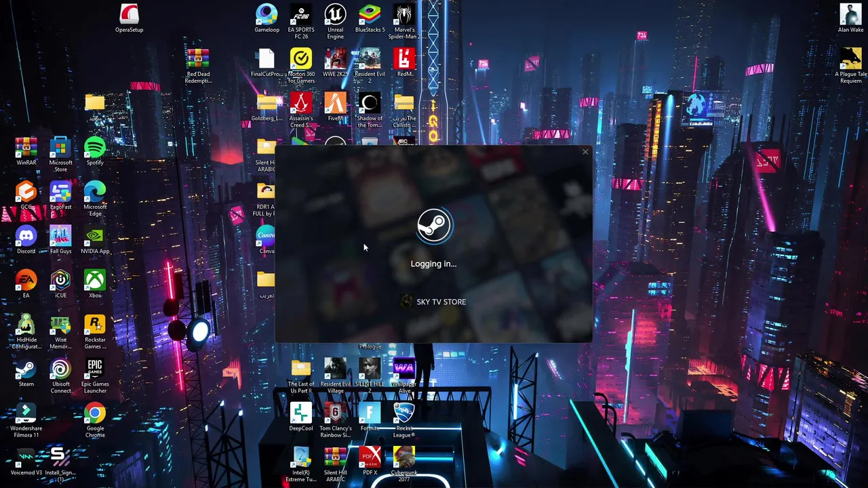868x488 pixels.
Task: Select the Steam desktop shortcut
Action: (x=26, y=372)
